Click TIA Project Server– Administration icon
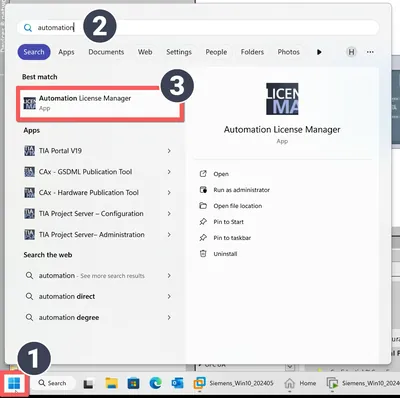 click(x=30, y=235)
